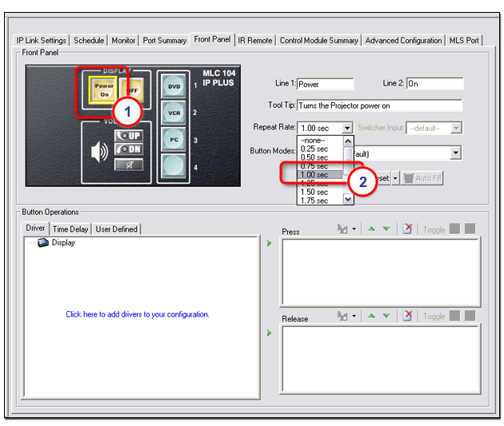Add selected driver command to Press list
The width and height of the screenshot is (504, 426).
tap(270, 243)
